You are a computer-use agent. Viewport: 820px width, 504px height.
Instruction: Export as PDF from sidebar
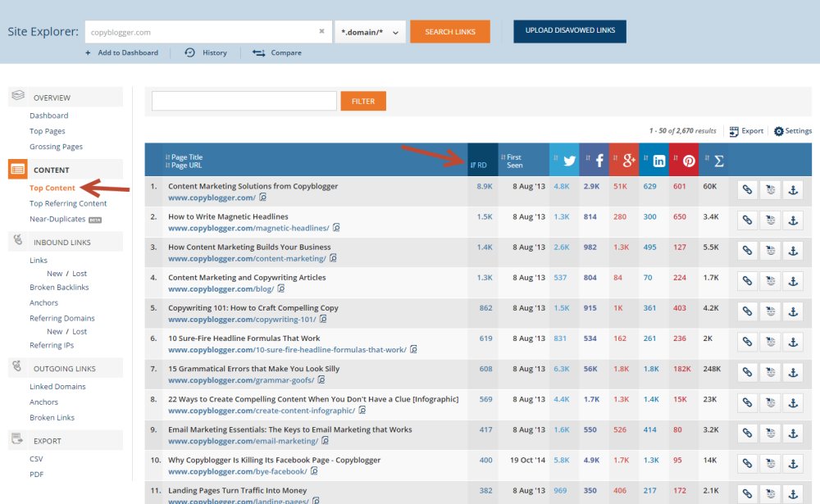37,474
